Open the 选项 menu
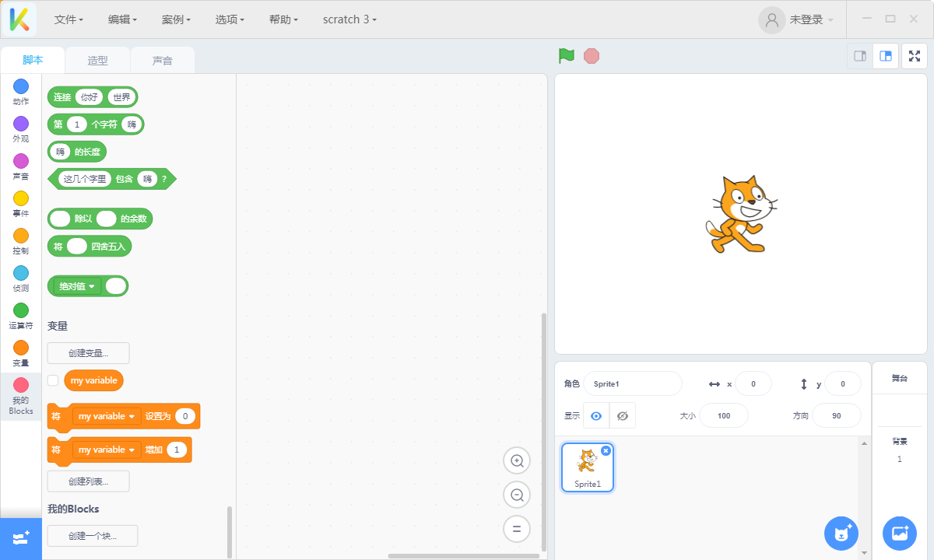The image size is (934, 560). point(230,19)
